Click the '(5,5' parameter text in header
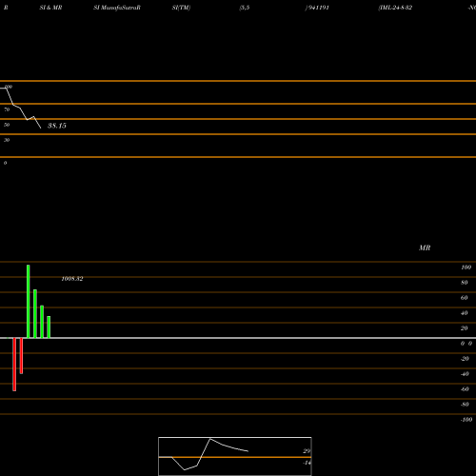The image size is (476, 476). click(x=245, y=8)
